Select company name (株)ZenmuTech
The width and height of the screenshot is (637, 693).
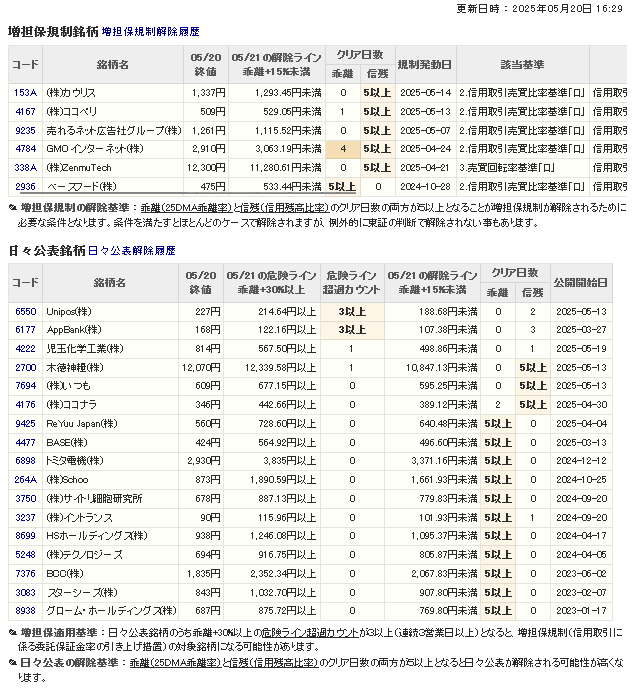click(79, 168)
